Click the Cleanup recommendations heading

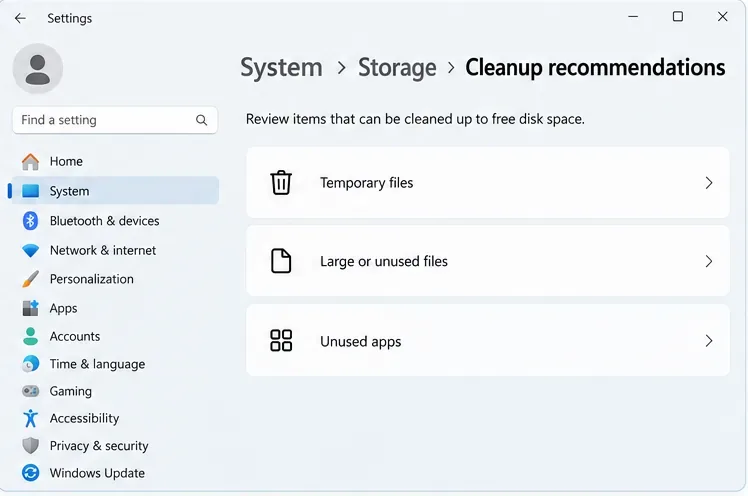tap(595, 67)
